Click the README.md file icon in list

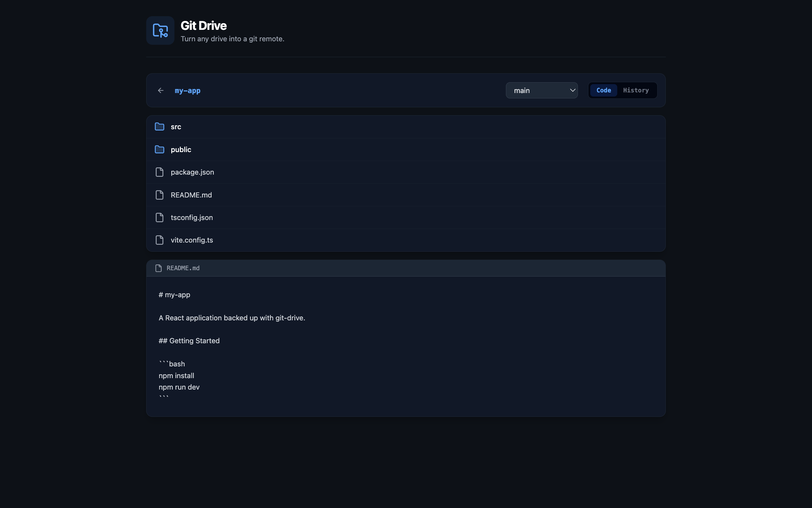coord(159,195)
